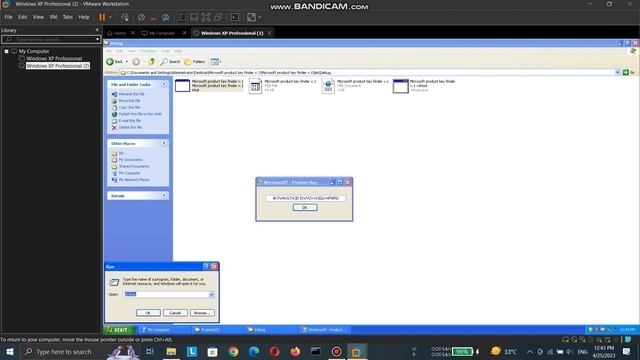Click Cancel in the Run dialog
Viewport: 640px width, 360px height.
coord(175,313)
